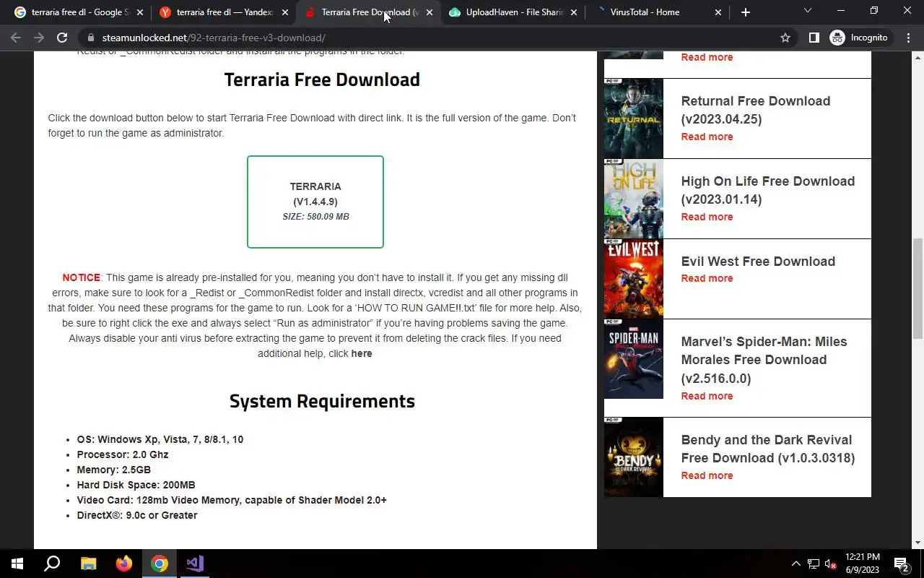Open the browser side panel
This screenshot has width=924, height=578.
[814, 38]
